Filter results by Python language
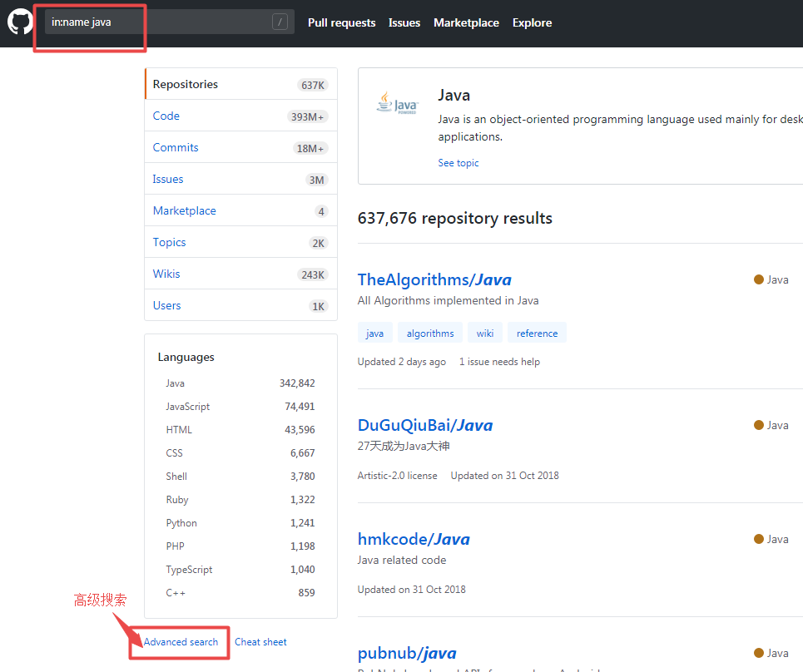Viewport: 803px width, 672px height. (x=240, y=523)
